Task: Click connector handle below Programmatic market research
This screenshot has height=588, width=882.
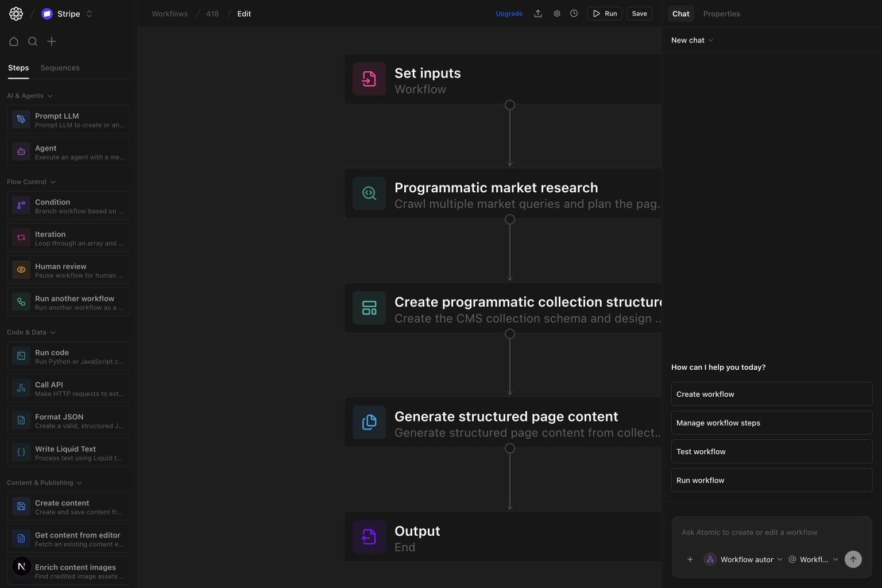Action: pos(510,219)
